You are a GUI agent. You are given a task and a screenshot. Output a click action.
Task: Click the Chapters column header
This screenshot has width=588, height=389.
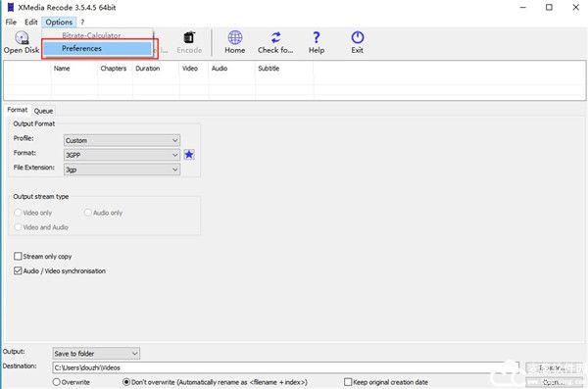(x=115, y=69)
